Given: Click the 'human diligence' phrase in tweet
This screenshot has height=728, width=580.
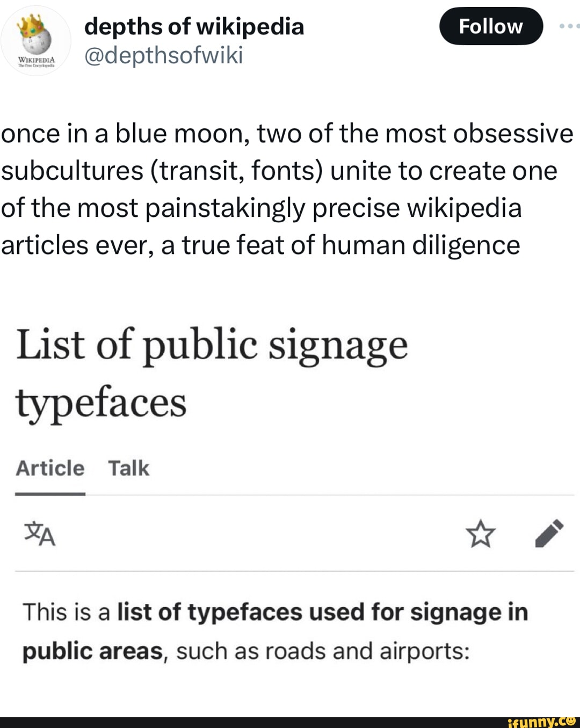Looking at the screenshot, I should pos(421,245).
